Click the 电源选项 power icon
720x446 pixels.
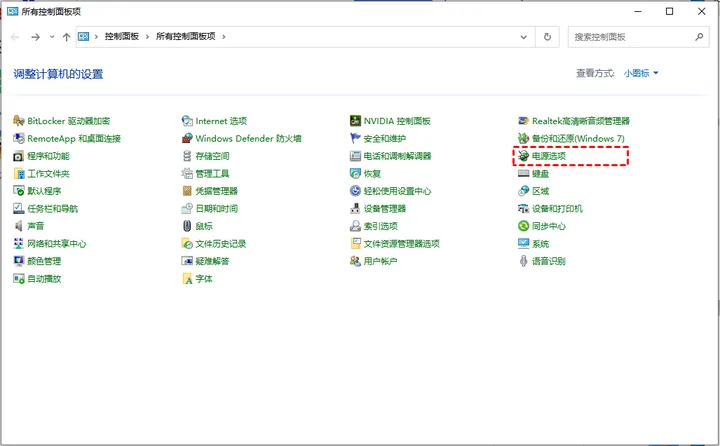click(523, 156)
